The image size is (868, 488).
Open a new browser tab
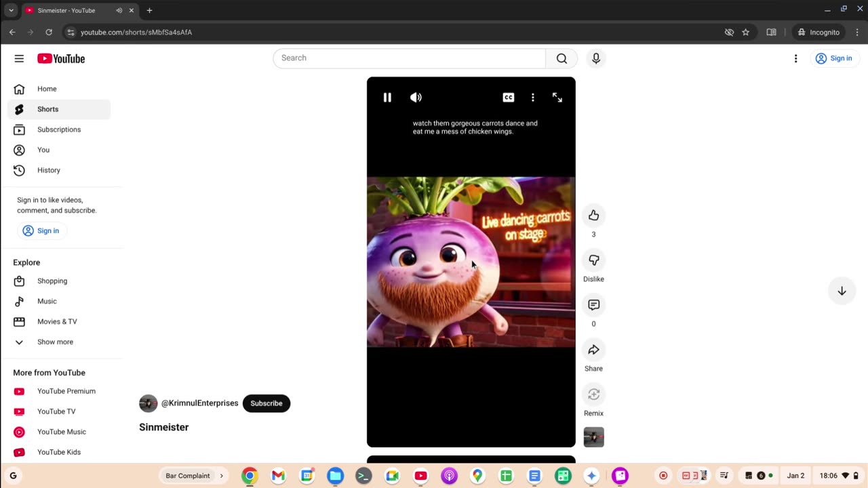(149, 10)
